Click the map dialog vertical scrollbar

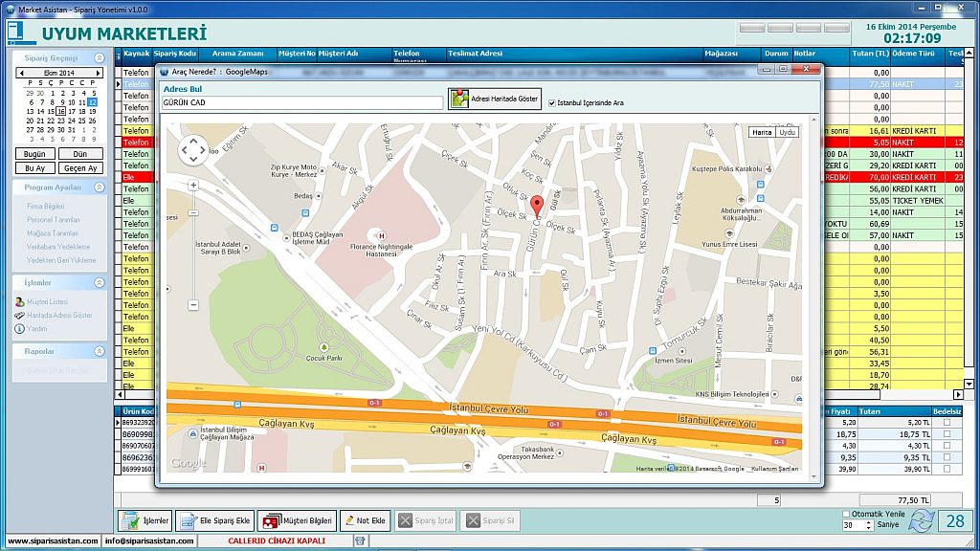813,298
